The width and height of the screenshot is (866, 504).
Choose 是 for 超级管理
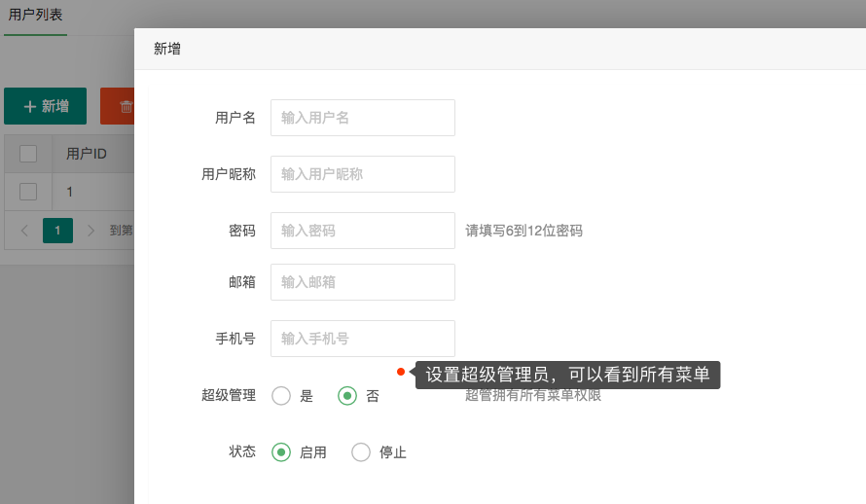[x=281, y=396]
